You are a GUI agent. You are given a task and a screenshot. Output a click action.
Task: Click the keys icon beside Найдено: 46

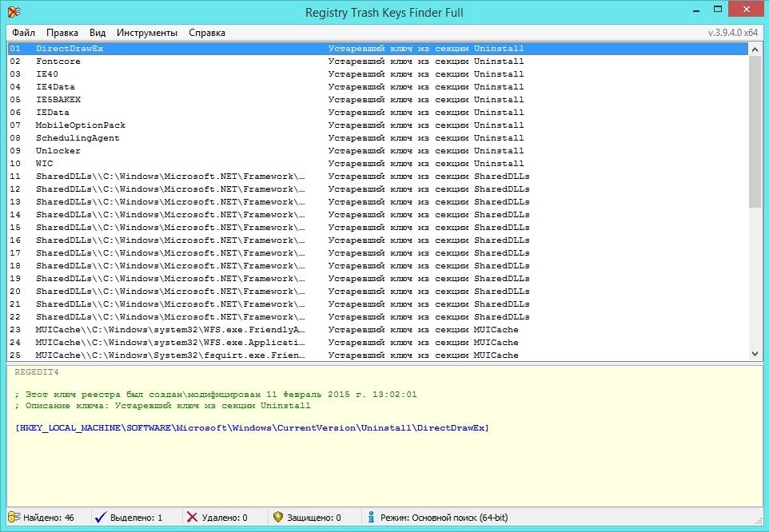point(14,518)
